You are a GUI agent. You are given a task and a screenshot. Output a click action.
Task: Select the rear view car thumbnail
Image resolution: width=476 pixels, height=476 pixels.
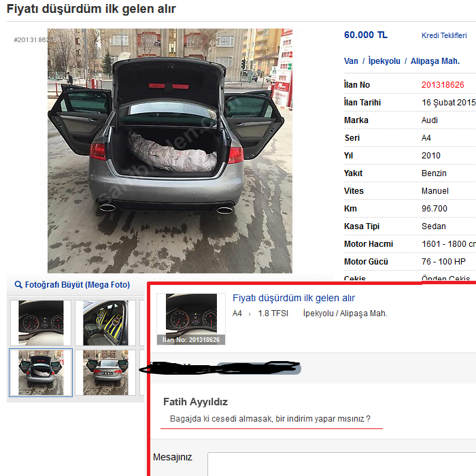point(105,373)
